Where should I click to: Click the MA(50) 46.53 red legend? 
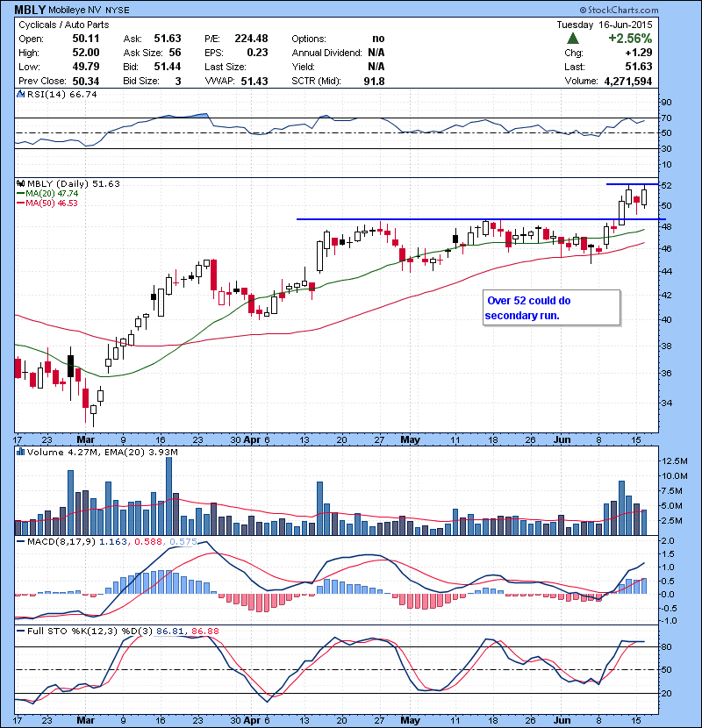[47, 203]
